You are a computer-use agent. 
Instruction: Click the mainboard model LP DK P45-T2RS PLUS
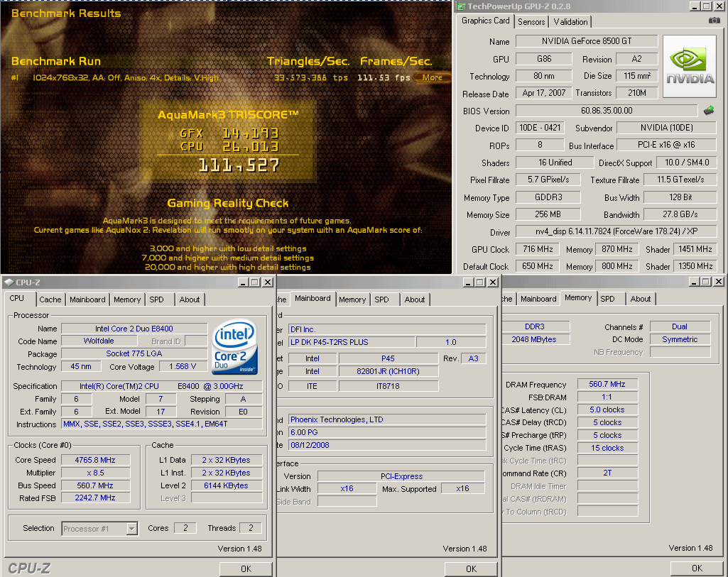pos(351,342)
